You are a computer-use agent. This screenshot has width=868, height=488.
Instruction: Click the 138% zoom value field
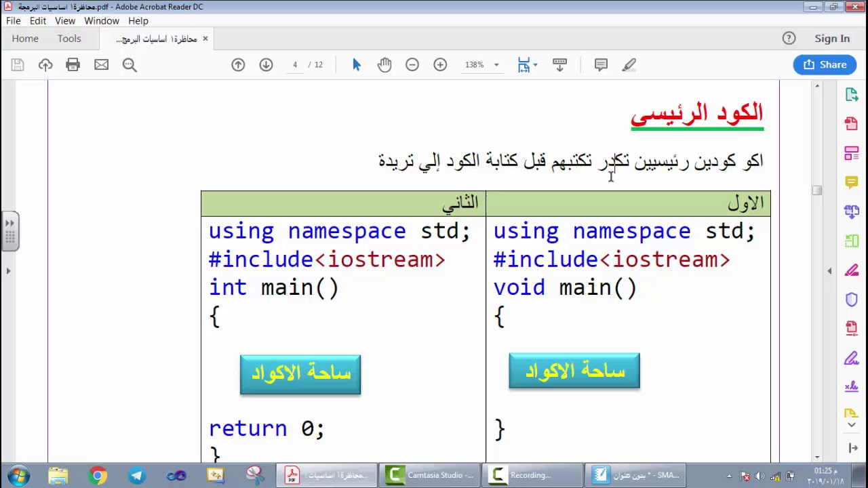(475, 64)
